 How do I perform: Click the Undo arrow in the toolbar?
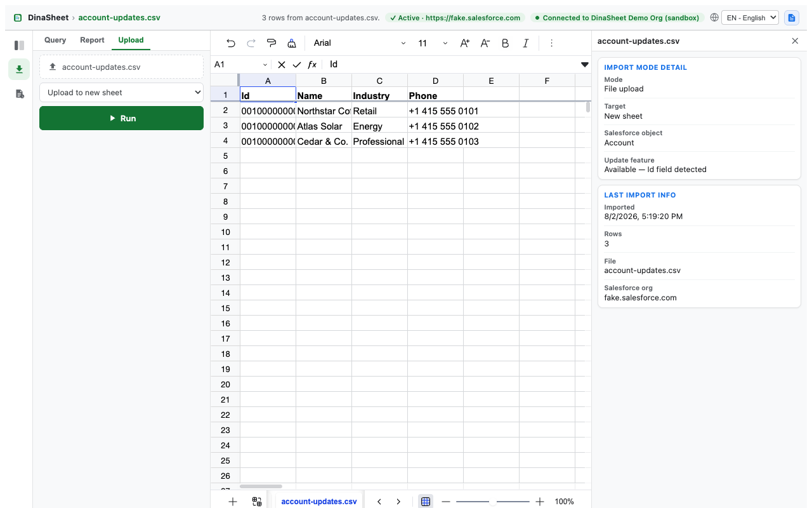tap(231, 43)
